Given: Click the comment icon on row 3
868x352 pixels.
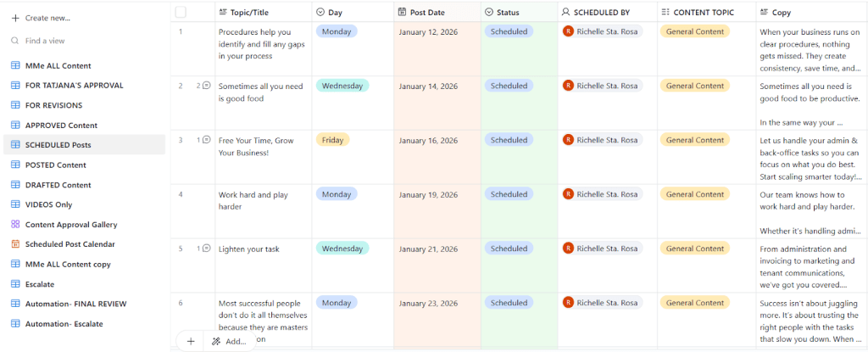Looking at the screenshot, I should coord(206,140).
